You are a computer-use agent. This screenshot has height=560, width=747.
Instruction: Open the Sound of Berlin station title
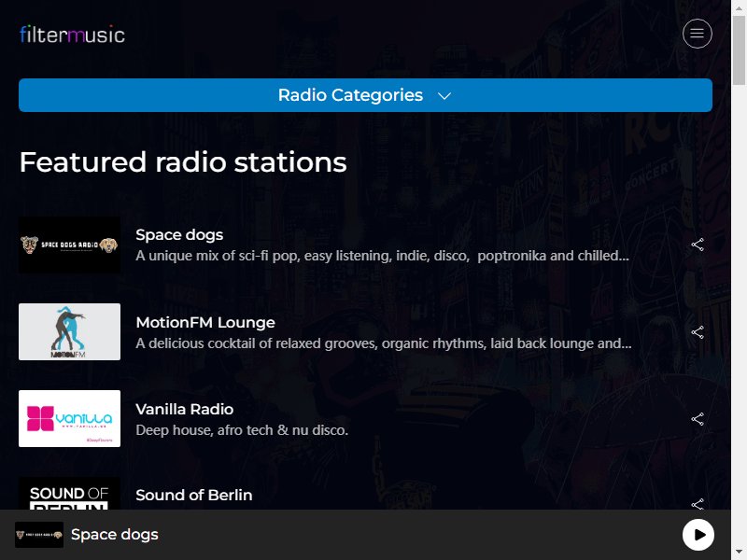click(194, 496)
